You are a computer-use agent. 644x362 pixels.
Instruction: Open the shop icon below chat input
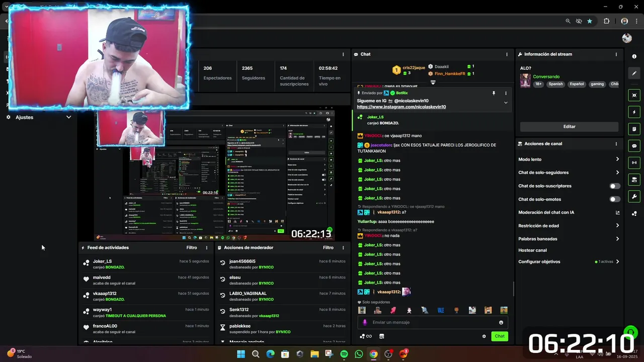pyautogui.click(x=381, y=336)
